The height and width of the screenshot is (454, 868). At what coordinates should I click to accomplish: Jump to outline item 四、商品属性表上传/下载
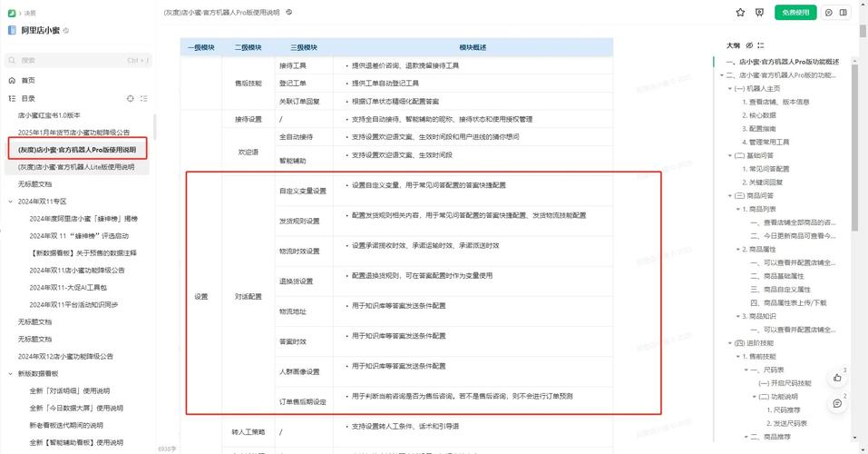788,302
